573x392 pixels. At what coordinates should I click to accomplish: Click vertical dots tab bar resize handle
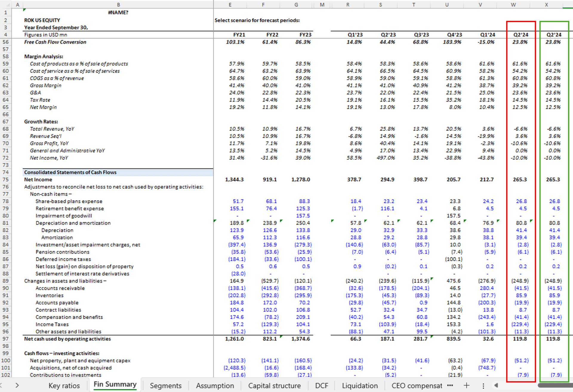[483, 386]
